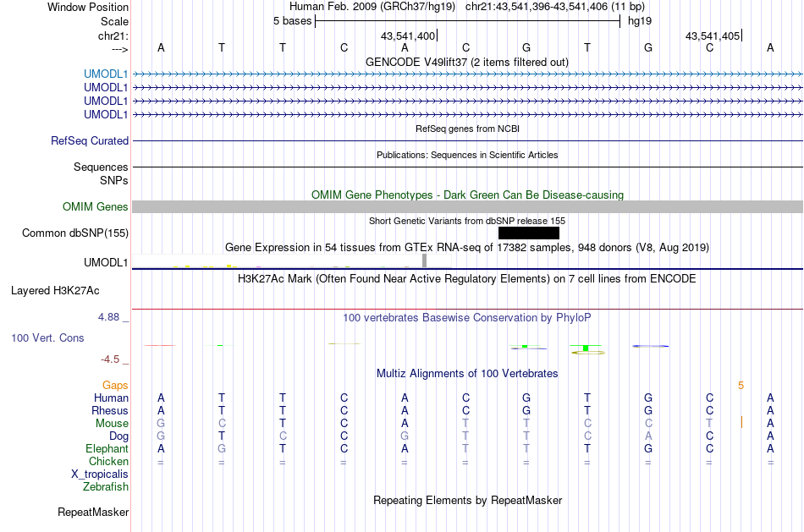
Task: Click the SNPs label of Publications track
Action: (114, 180)
